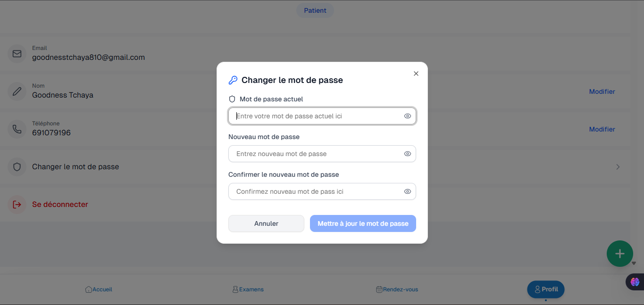
Task: Focus the Nouveau mot de passe input field
Action: 316,154
